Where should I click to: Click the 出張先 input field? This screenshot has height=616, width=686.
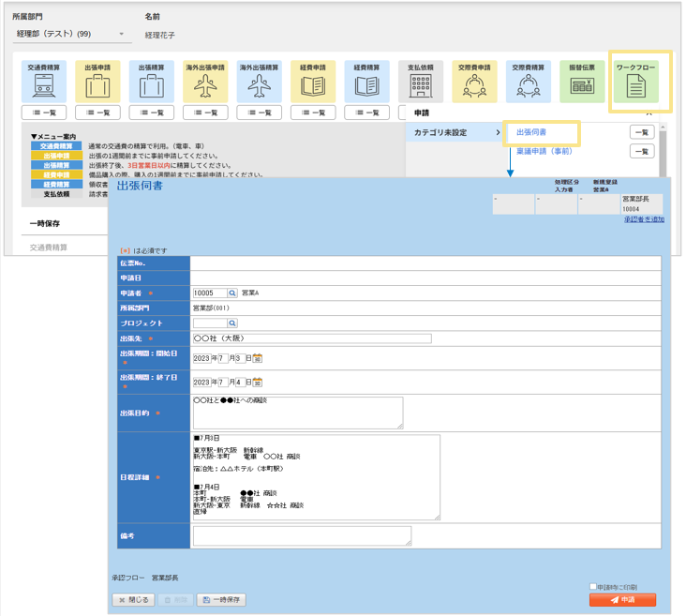(x=311, y=338)
